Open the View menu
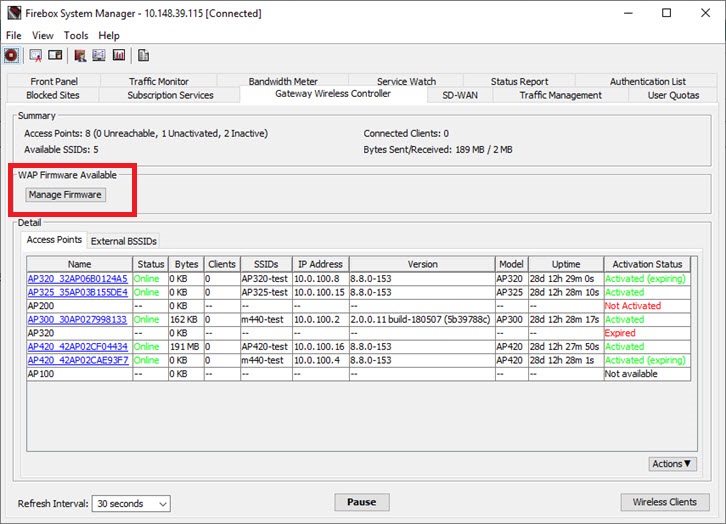This screenshot has width=726, height=524. click(x=43, y=35)
